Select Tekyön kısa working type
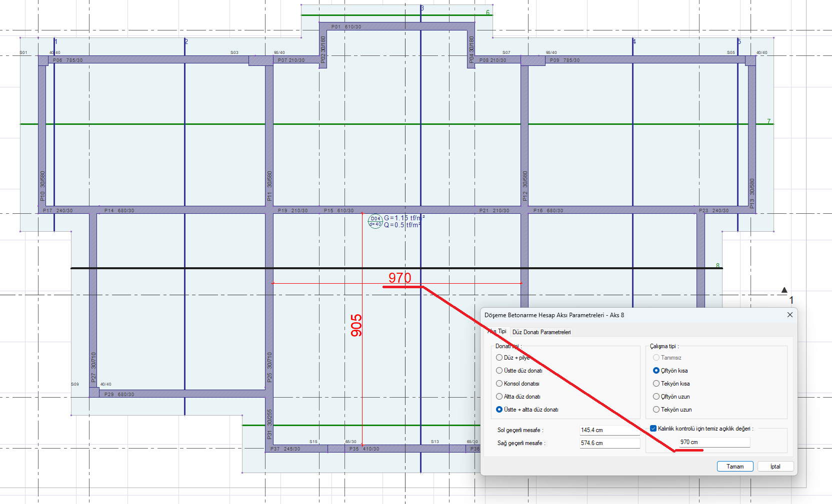Screen dimensions: 832x504 pos(656,384)
